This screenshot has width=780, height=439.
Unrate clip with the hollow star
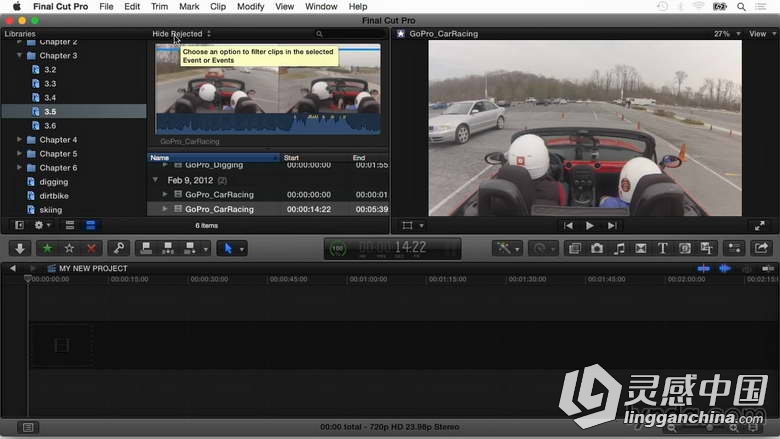pos(69,248)
